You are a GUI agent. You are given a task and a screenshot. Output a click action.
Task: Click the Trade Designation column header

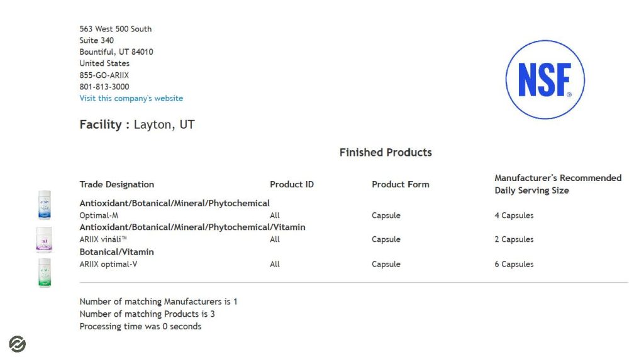click(116, 185)
